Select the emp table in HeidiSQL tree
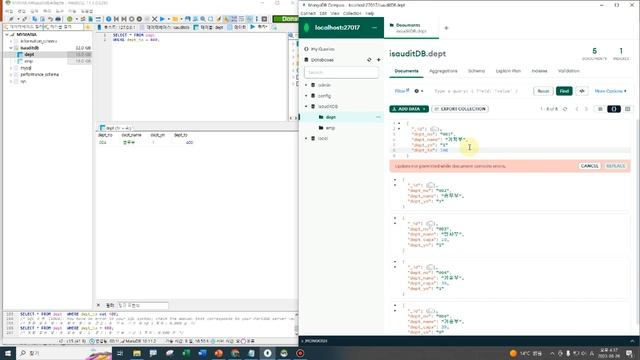The image size is (640, 360). (x=28, y=61)
